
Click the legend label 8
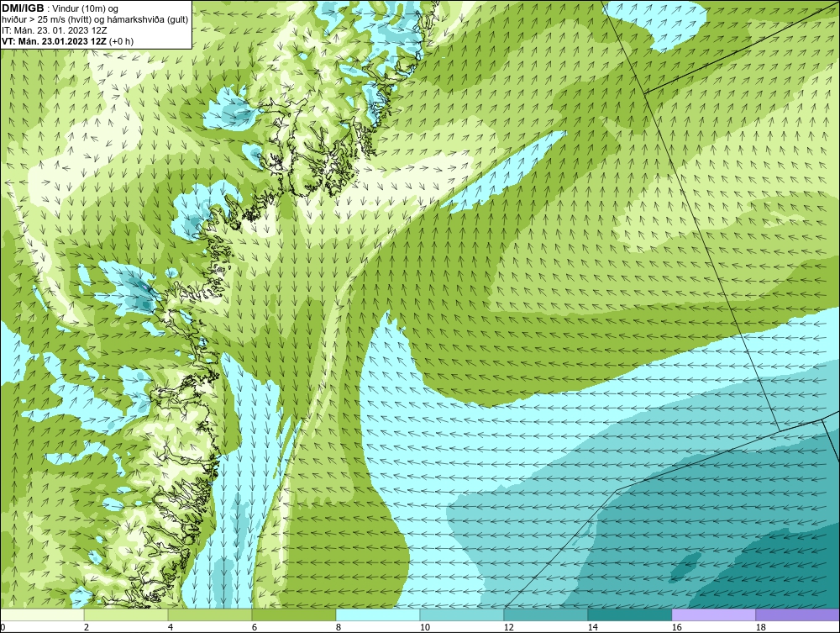pos(339,628)
